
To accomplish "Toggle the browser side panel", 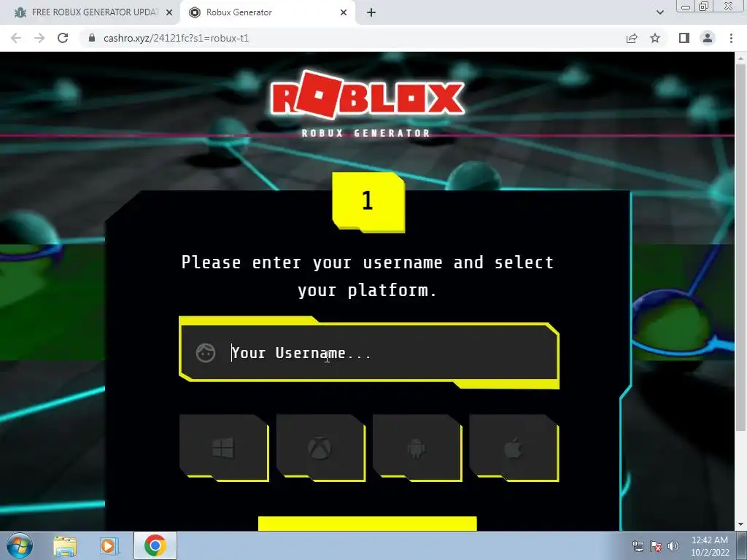I will coord(684,38).
